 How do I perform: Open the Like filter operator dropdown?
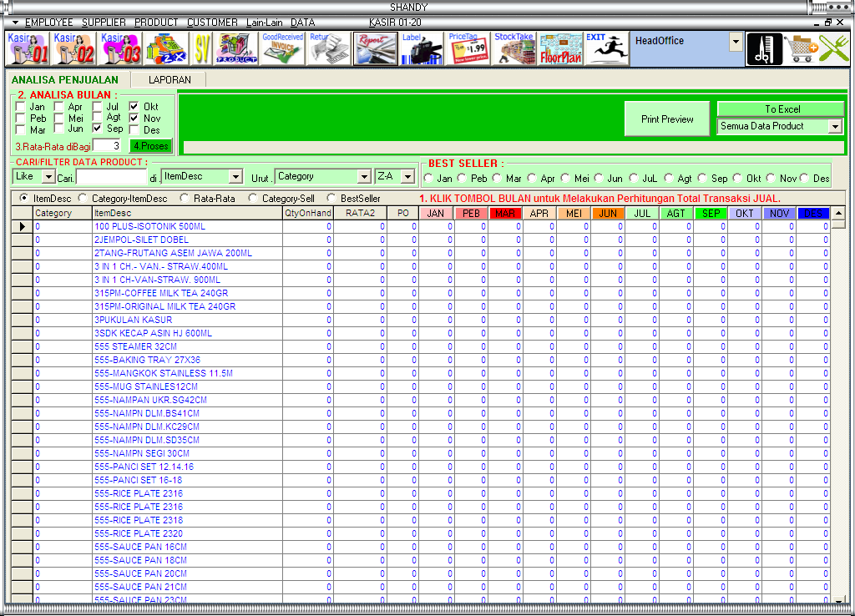[48, 177]
